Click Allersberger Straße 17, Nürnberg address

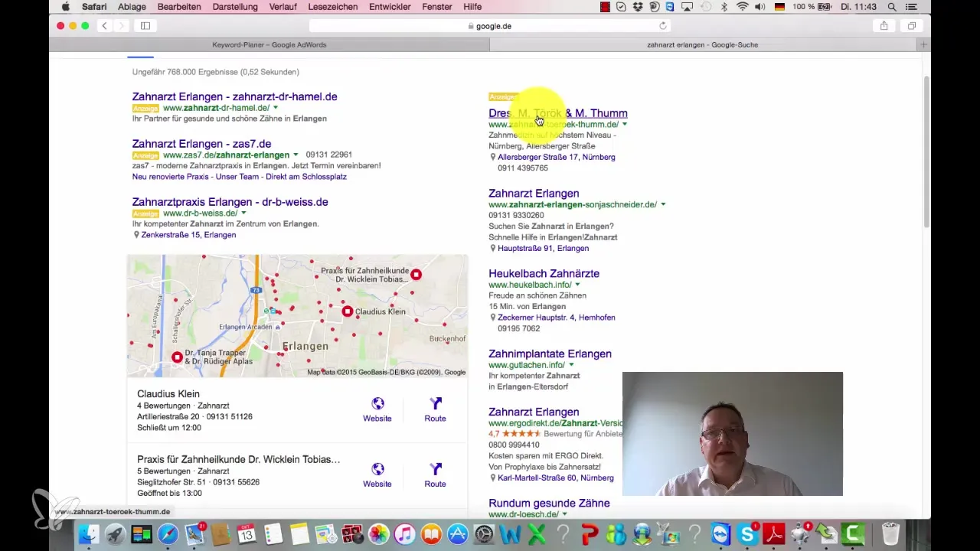(557, 157)
